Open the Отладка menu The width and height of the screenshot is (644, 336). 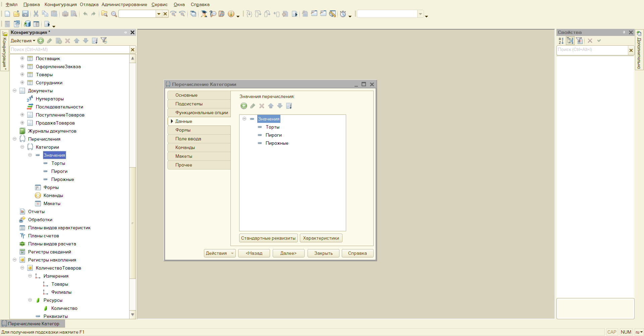pyautogui.click(x=89, y=4)
